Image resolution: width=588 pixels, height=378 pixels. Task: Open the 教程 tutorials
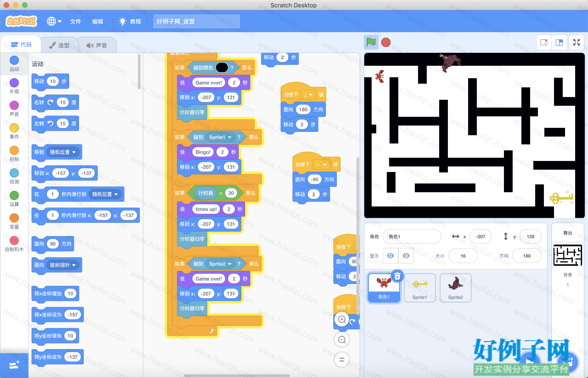(130, 21)
